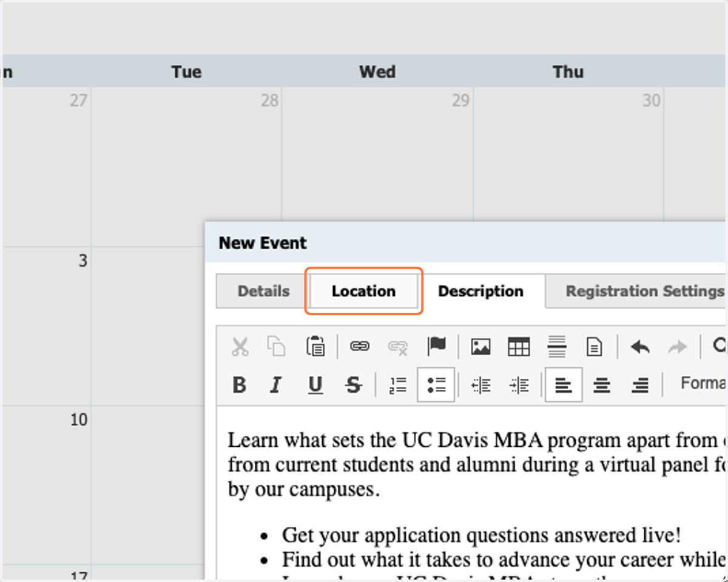Click the calendar cell for day 3

tap(47, 326)
